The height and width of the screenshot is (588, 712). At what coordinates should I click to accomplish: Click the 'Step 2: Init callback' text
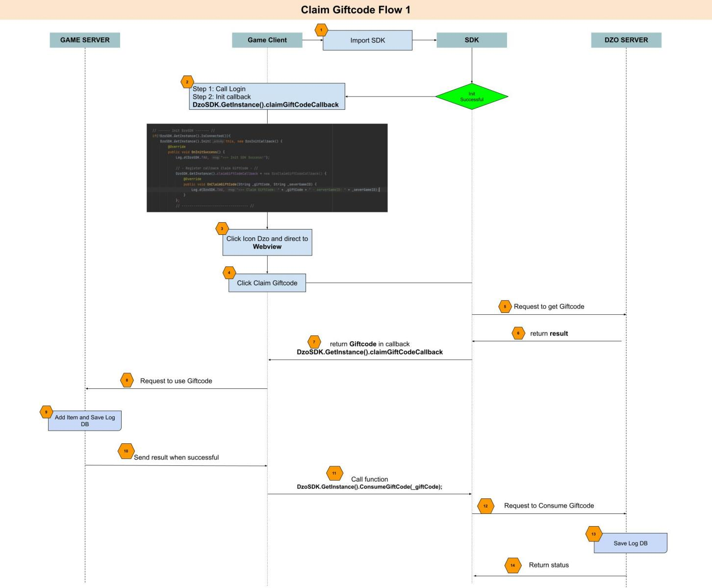222,97
